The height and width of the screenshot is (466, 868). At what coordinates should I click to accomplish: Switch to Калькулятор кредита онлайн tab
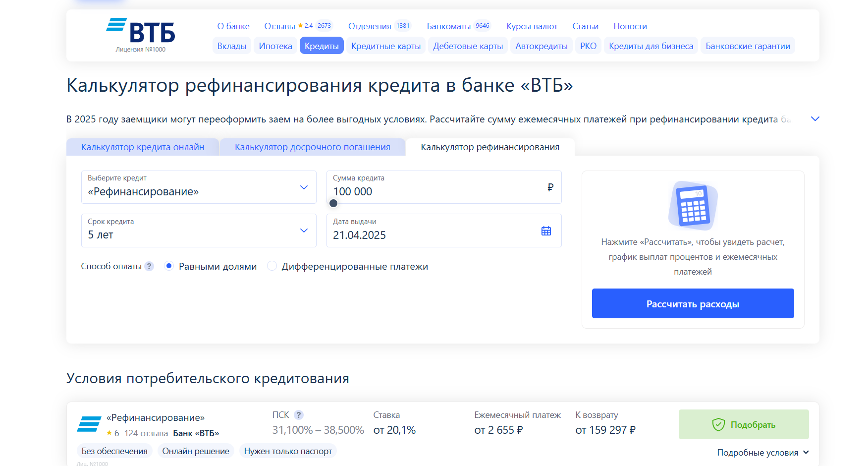coord(143,147)
